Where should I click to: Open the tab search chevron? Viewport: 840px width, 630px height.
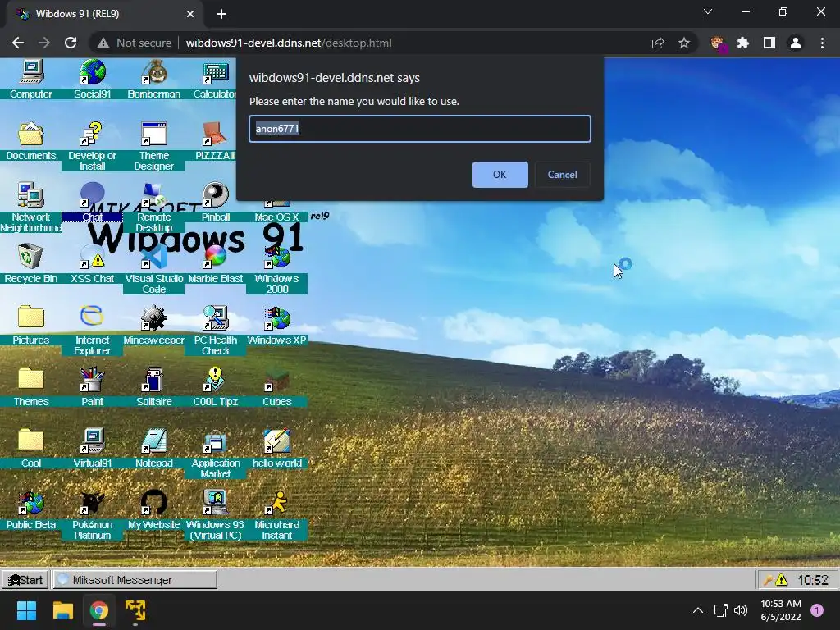pos(708,11)
